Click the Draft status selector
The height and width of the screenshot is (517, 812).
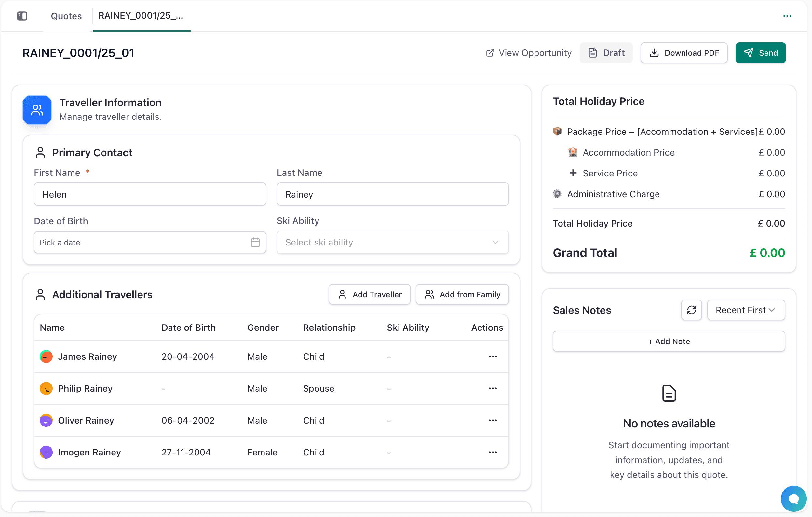[x=606, y=53]
